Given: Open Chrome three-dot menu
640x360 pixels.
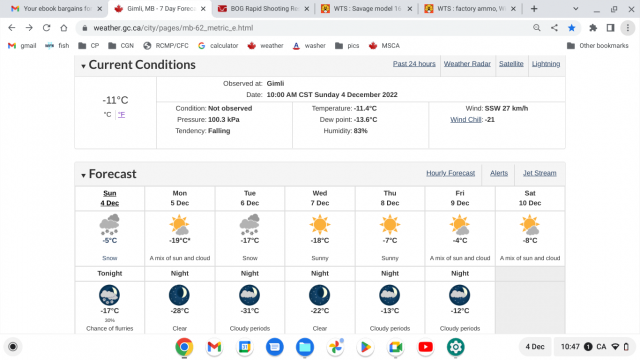Looking at the screenshot, I should [628, 28].
